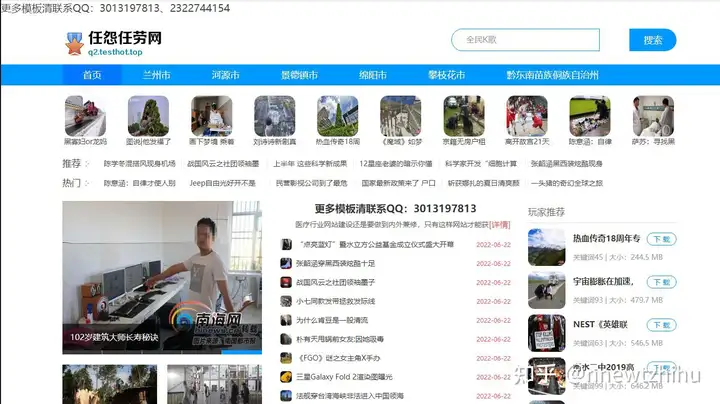Click icon beside 战国风云之社团领袖墨子
Image resolution: width=720 pixels, height=404 pixels.
(286, 282)
